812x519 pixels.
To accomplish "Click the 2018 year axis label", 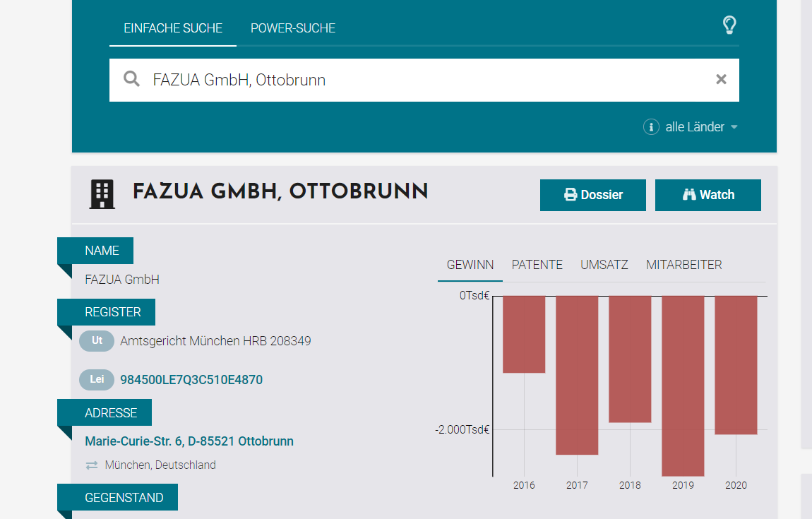I will 630,485.
